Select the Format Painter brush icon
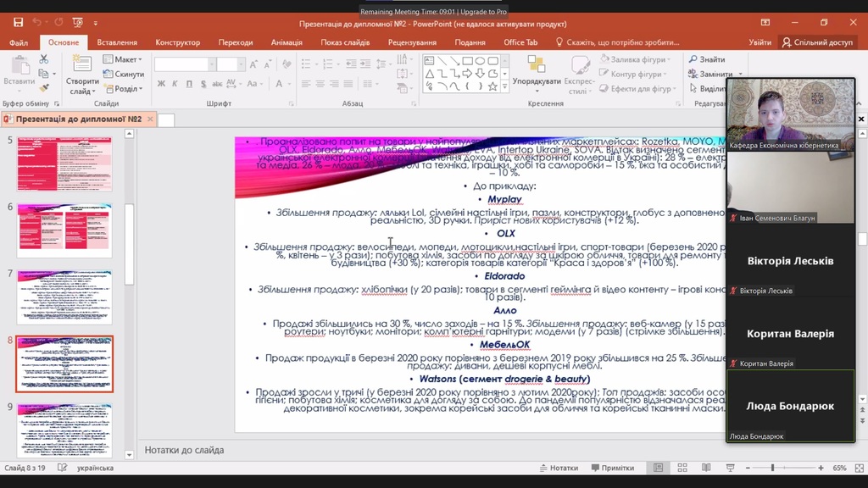The image size is (868, 488). point(44,88)
